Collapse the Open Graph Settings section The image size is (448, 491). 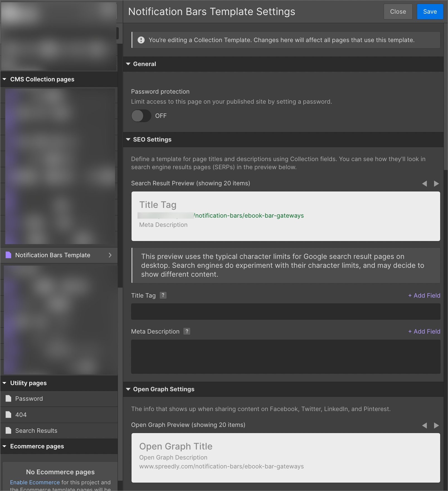coord(128,389)
